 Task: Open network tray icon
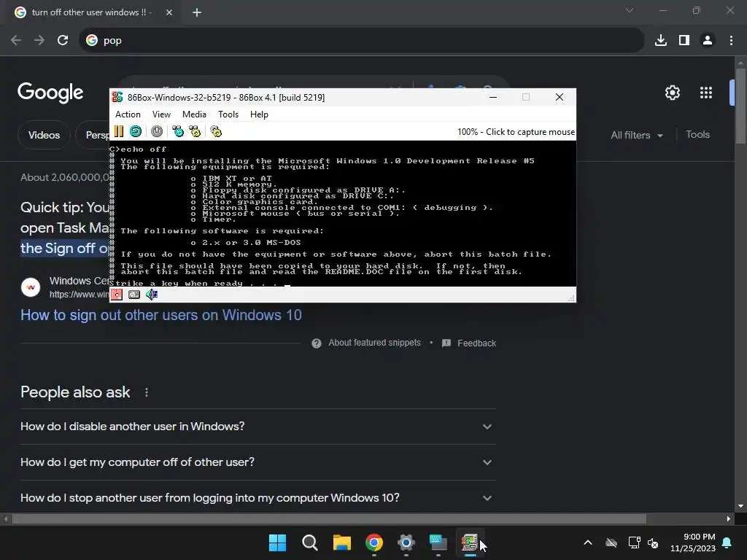635,542
